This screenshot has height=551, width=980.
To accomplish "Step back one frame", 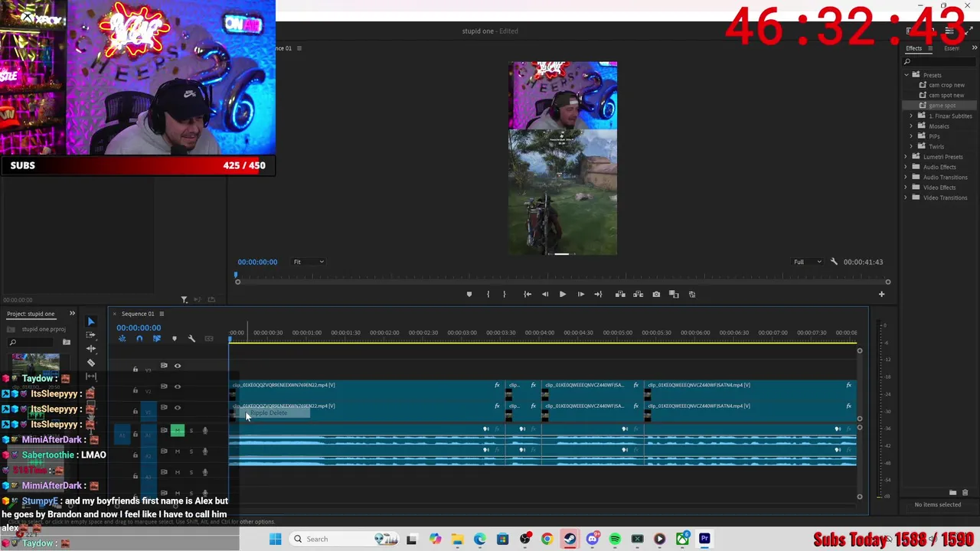I will pos(545,295).
